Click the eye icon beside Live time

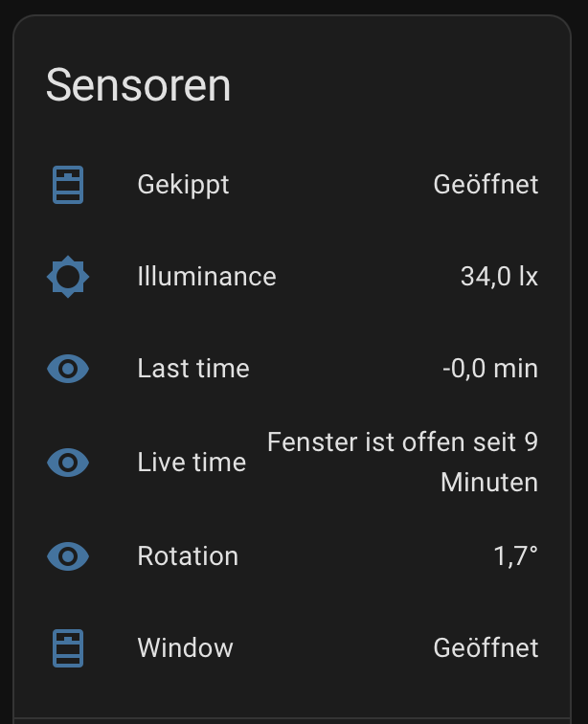click(68, 463)
